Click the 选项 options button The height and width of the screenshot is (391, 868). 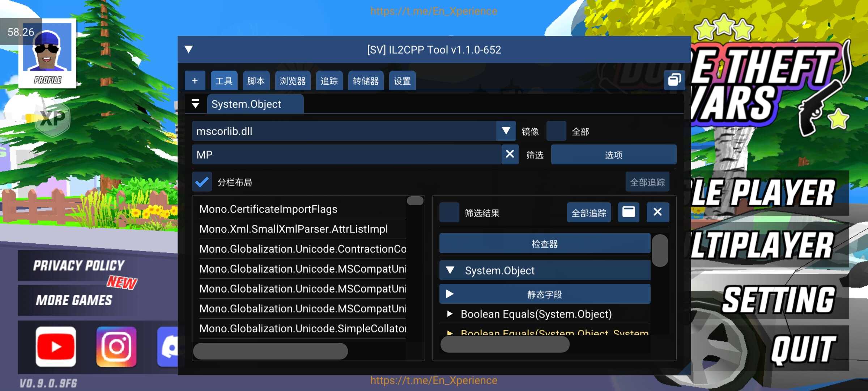(613, 155)
